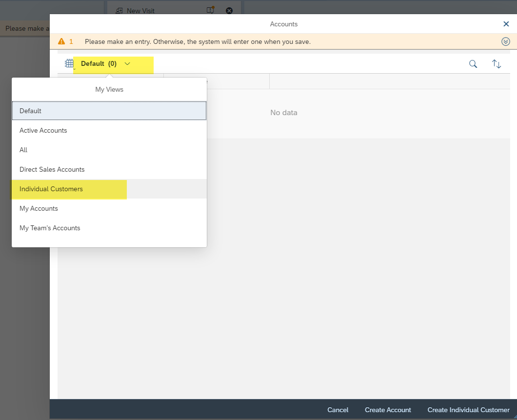Image resolution: width=517 pixels, height=420 pixels.
Task: Select Default in My Views
Action: [109, 111]
